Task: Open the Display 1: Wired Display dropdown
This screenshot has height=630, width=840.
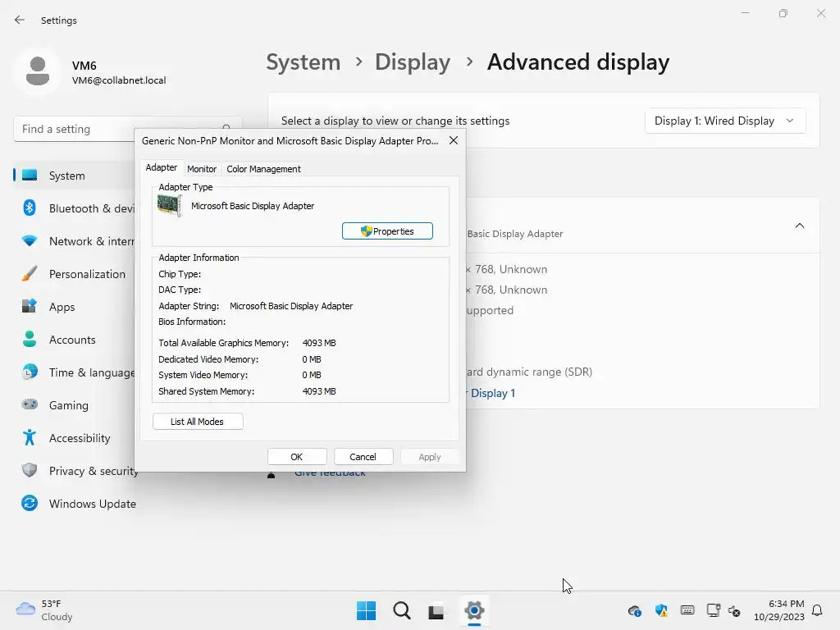Action: (725, 121)
